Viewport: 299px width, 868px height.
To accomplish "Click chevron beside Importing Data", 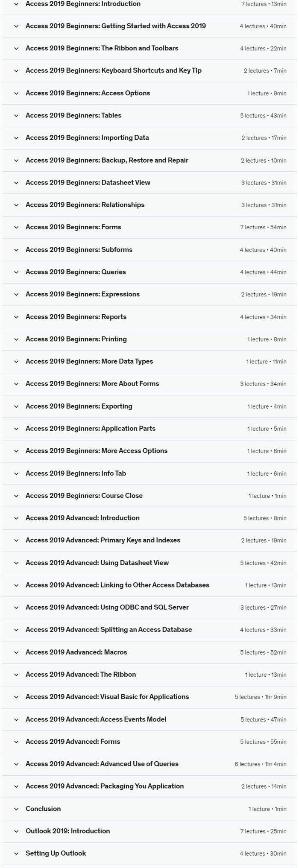I will 16,138.
